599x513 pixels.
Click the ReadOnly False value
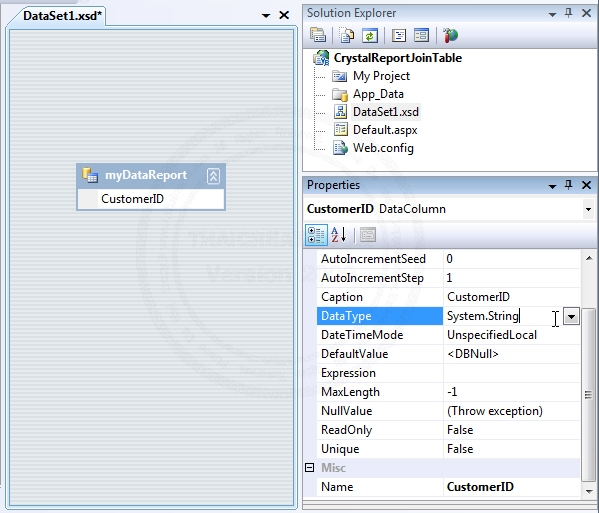tap(512, 430)
